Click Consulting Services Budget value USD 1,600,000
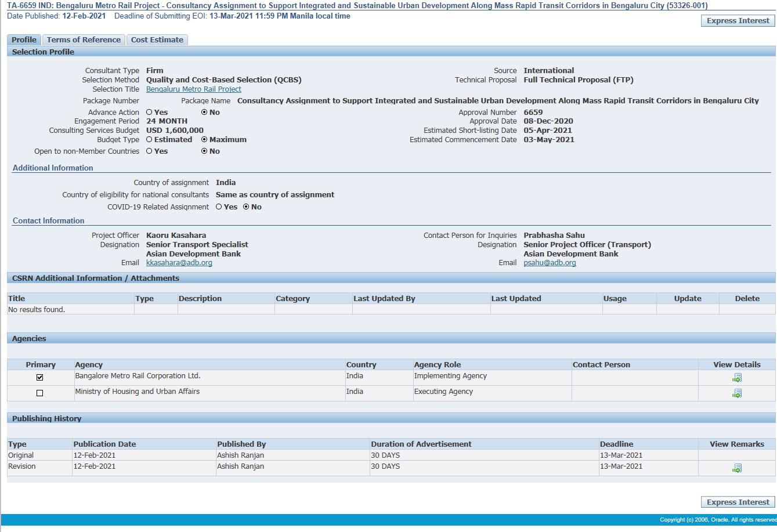Image resolution: width=777 pixels, height=532 pixels. (175, 130)
